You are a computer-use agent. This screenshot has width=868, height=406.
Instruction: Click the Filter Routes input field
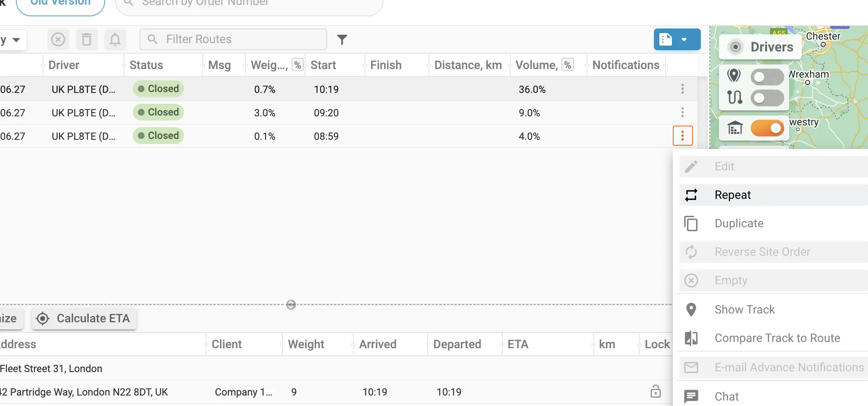233,40
